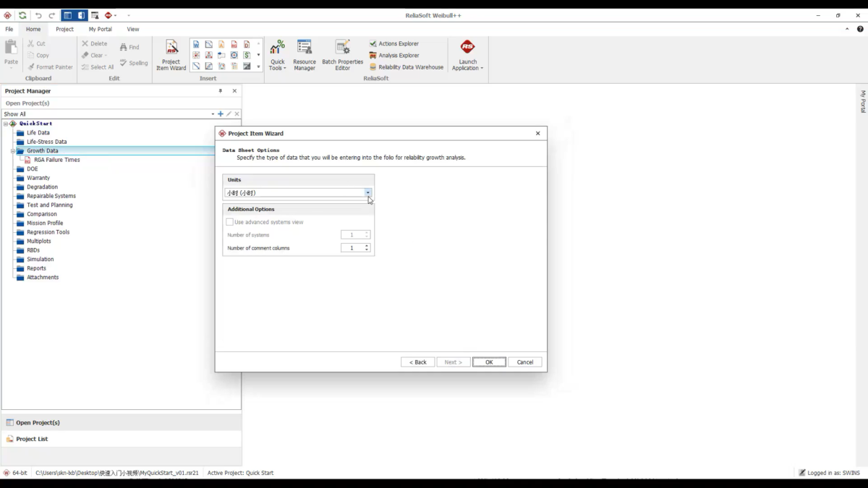Viewport: 868px width, 488px height.
Task: Select the Simulation folder
Action: coord(41,260)
